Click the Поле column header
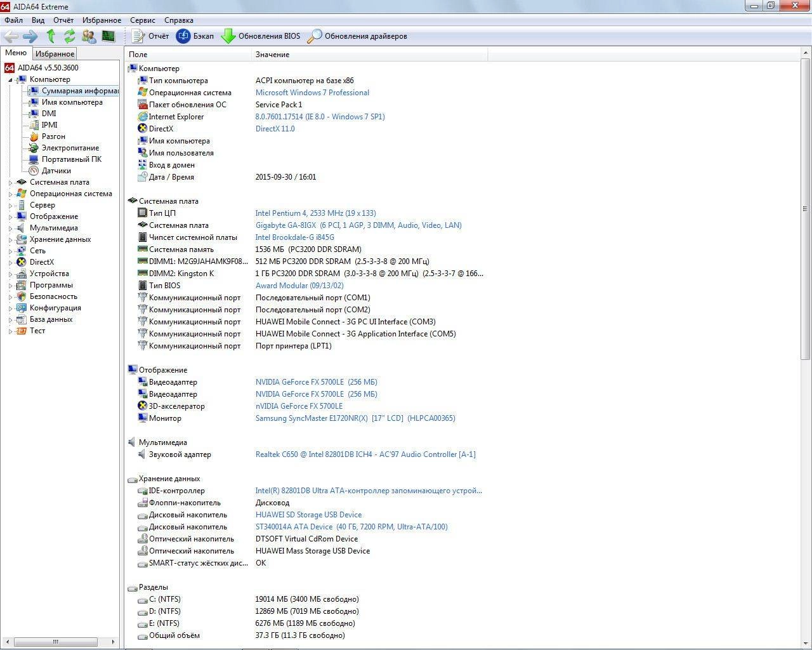 188,55
